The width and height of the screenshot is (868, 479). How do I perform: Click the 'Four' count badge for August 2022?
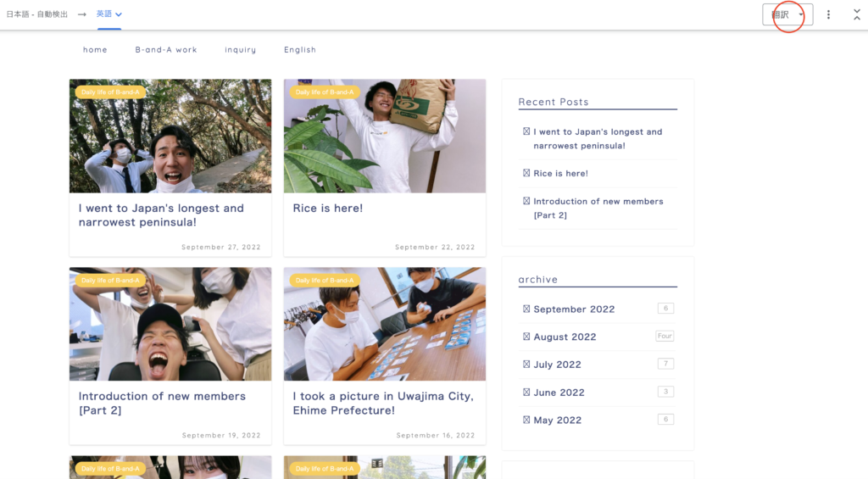(665, 336)
